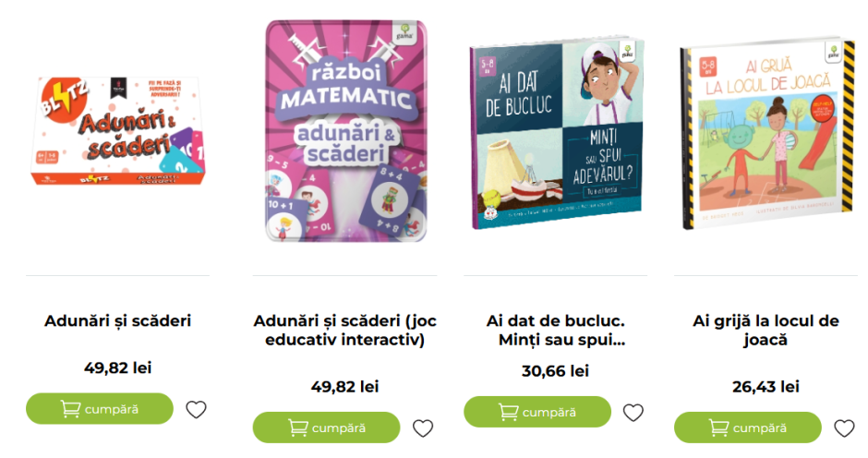
Task: Click cart icon below 30,66 lei price
Action: click(508, 413)
